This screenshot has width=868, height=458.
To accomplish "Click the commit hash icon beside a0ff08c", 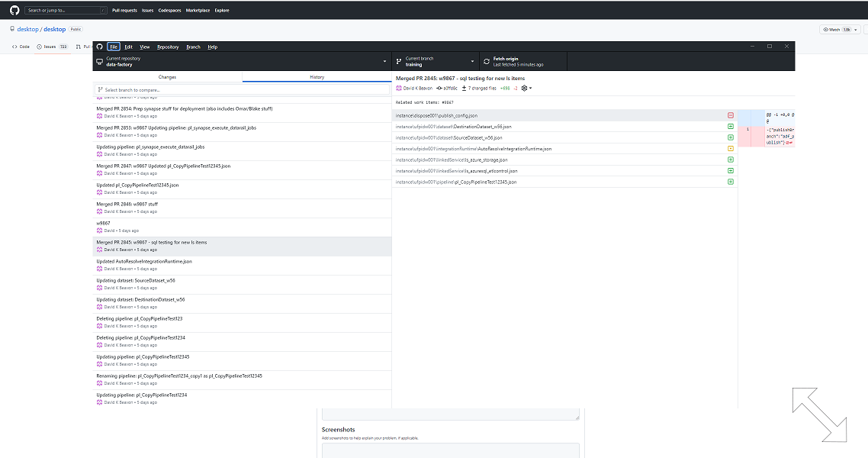I will tap(439, 88).
